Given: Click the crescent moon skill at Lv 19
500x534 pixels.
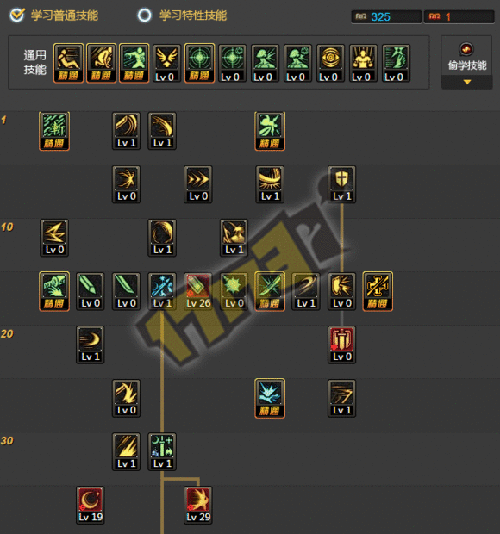Looking at the screenshot, I should coord(90,505).
